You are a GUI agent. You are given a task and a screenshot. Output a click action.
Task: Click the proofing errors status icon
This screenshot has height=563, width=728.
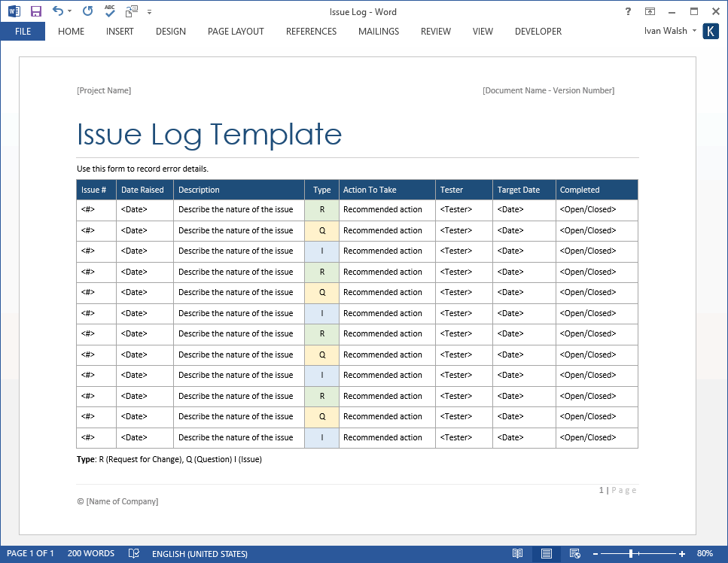(x=134, y=553)
